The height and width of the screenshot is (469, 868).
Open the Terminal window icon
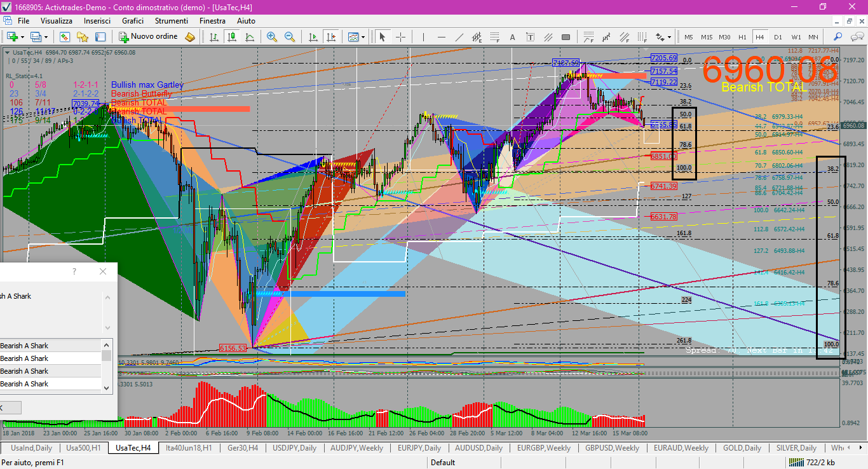click(x=99, y=37)
